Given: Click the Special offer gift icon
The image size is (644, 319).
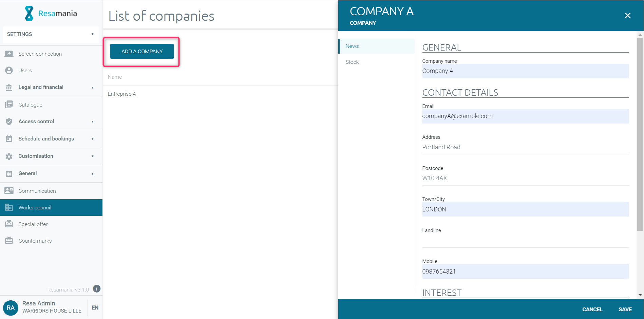Looking at the screenshot, I should click(9, 224).
